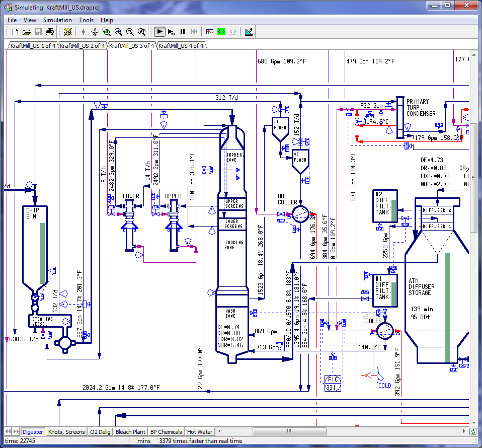Click the drawing ruler-and-pencil icon
This screenshot has height=448, width=482.
[249, 32]
